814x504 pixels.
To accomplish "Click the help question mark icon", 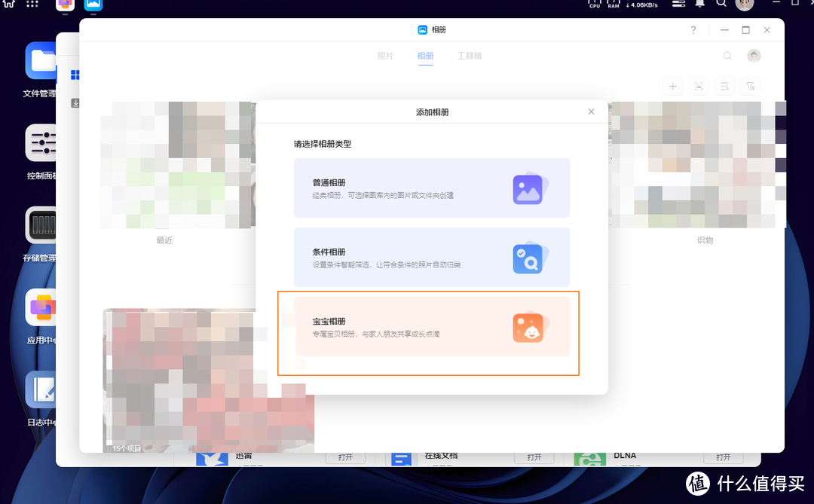I will tap(693, 29).
